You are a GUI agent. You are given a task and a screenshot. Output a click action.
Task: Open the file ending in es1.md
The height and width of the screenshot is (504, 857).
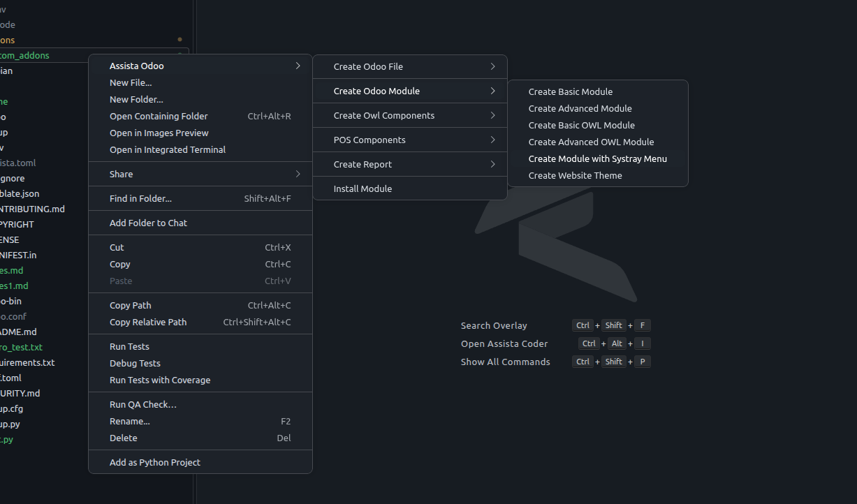14,286
